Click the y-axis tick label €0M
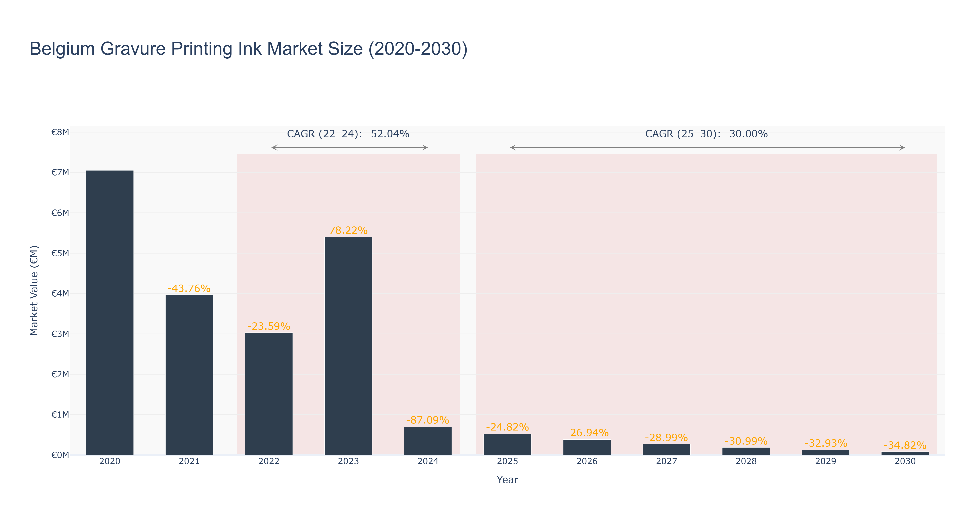The width and height of the screenshot is (980, 525). tap(60, 455)
